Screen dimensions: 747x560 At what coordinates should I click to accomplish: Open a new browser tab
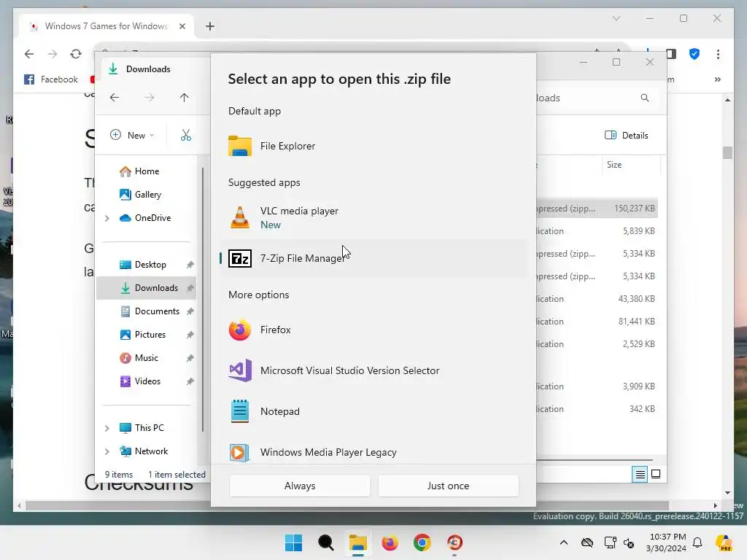(x=210, y=26)
